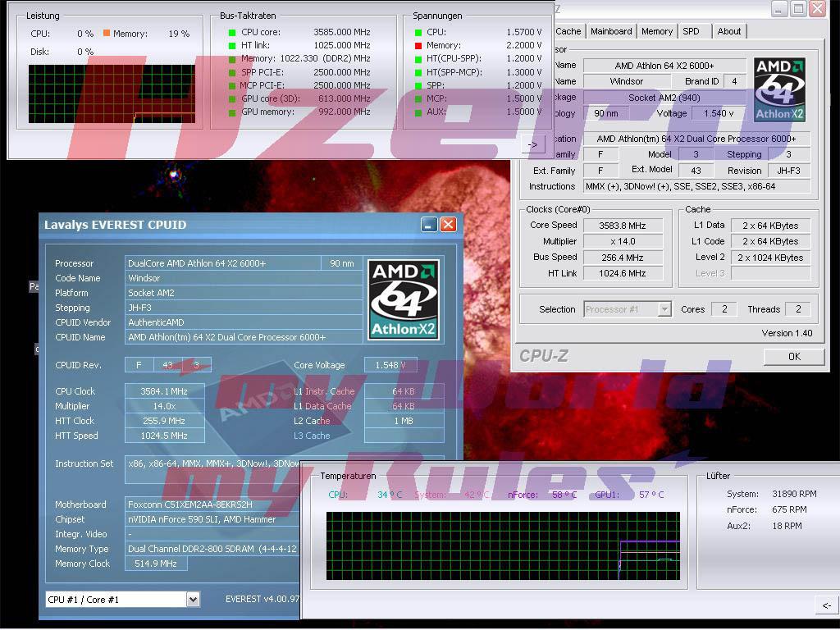Click the green square beside SPP PCI-E
The width and height of the screenshot is (840, 630).
(232, 72)
